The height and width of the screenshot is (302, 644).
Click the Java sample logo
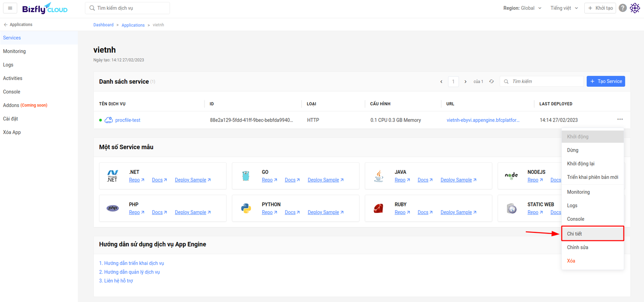[378, 176]
